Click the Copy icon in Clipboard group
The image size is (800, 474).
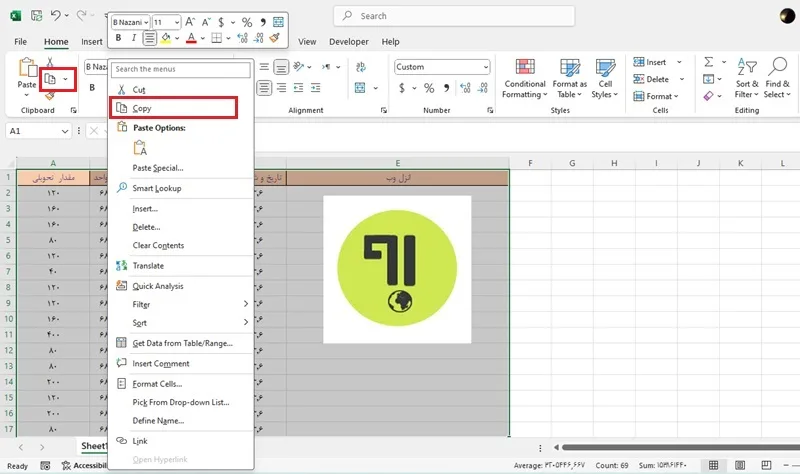click(x=50, y=79)
